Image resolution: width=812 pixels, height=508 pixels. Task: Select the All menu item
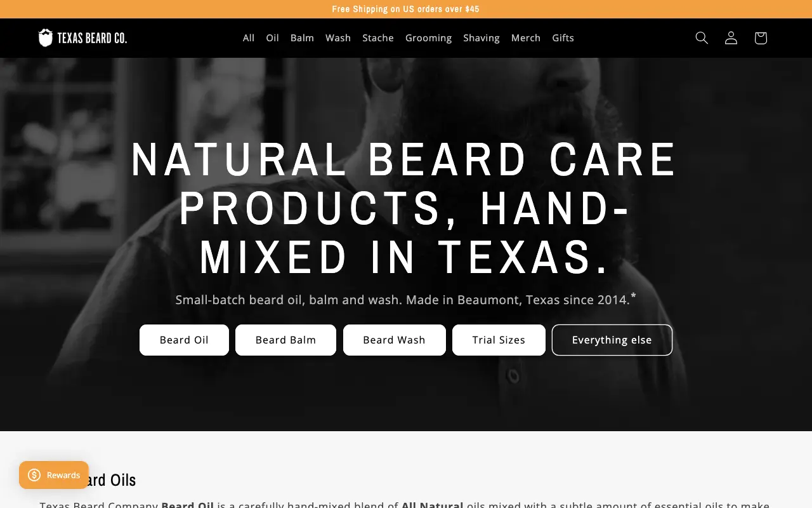click(x=249, y=38)
